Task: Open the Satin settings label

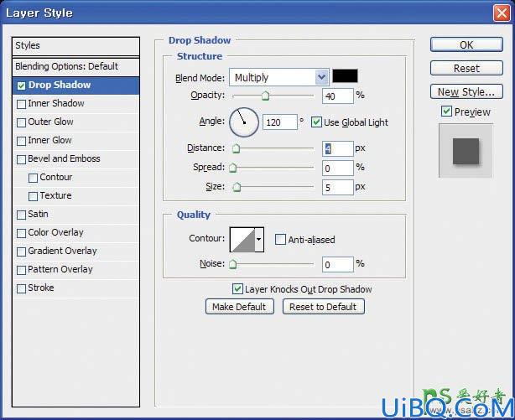Action: point(38,214)
